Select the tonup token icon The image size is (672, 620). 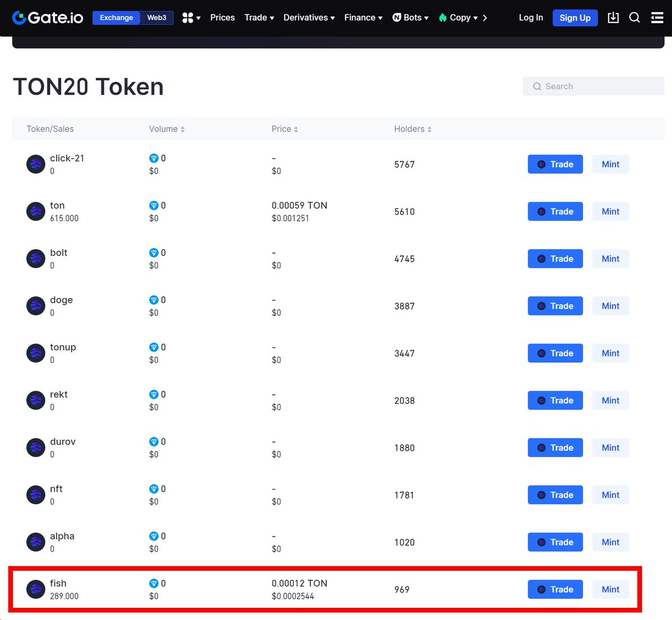coord(36,353)
